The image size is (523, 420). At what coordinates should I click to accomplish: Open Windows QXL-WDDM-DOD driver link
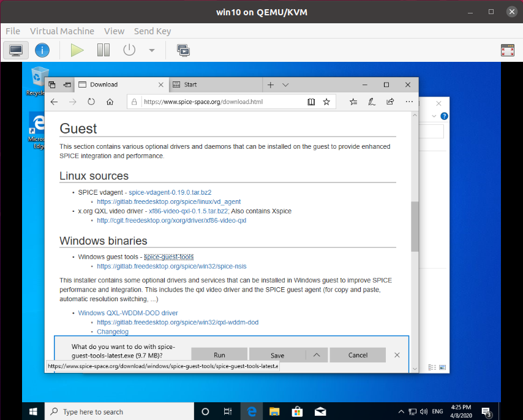(128, 313)
